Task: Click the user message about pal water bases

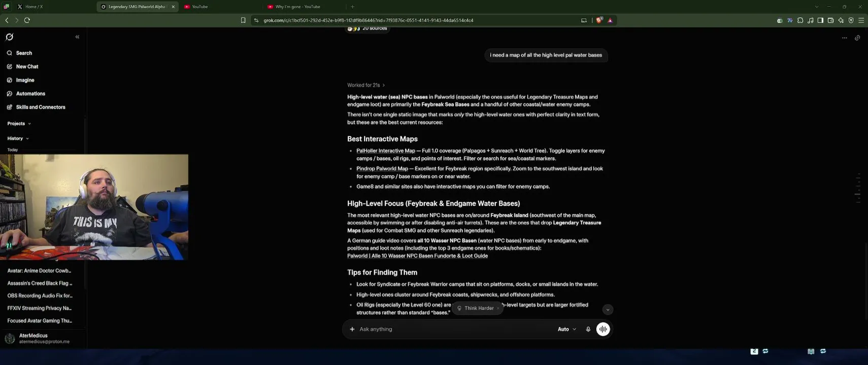Action: (x=546, y=55)
